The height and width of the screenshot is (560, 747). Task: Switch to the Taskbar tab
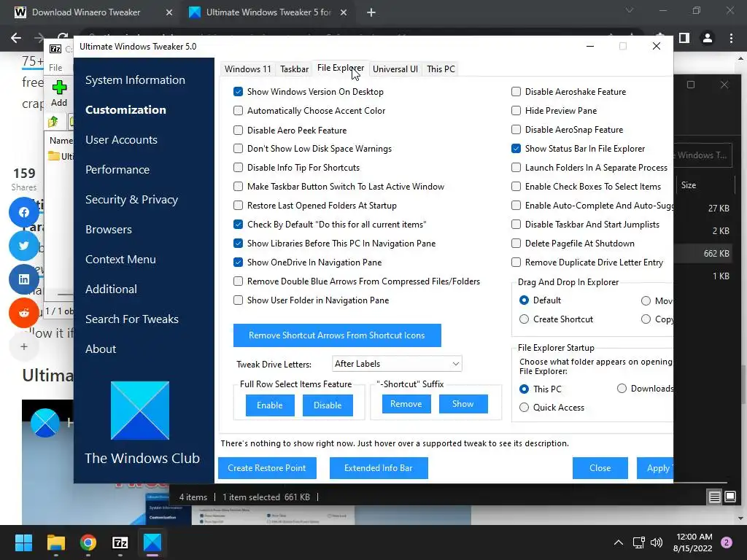click(294, 69)
